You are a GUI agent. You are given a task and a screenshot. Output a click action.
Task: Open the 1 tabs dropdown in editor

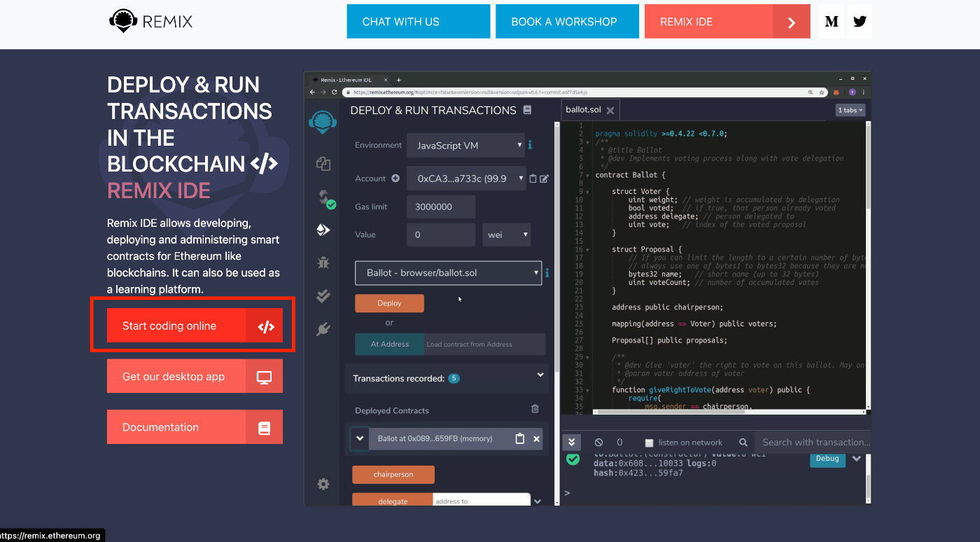click(850, 110)
